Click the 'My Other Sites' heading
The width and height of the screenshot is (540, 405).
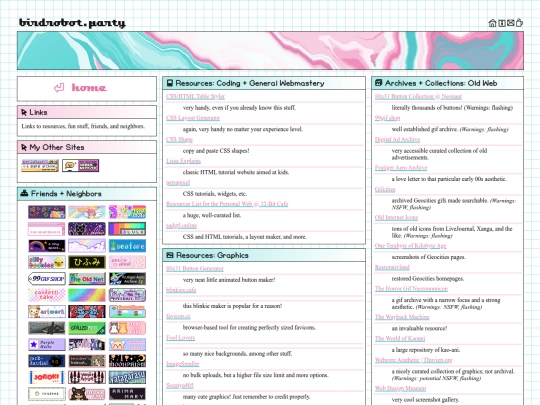coord(57,147)
